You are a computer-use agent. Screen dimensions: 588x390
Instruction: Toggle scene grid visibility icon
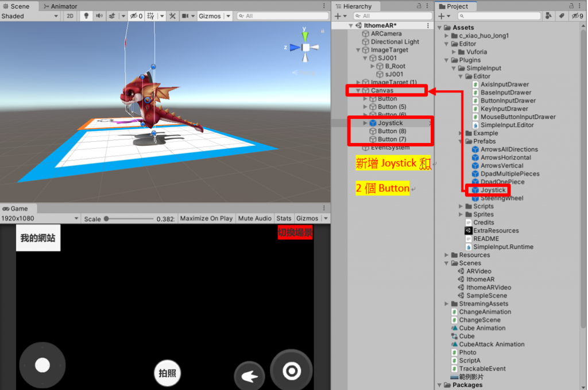(151, 16)
